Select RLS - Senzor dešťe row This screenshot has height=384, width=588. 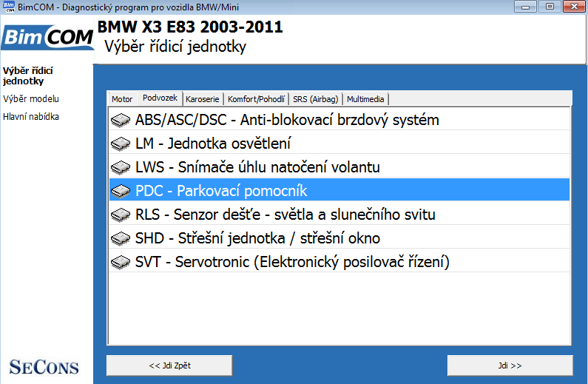click(339, 215)
